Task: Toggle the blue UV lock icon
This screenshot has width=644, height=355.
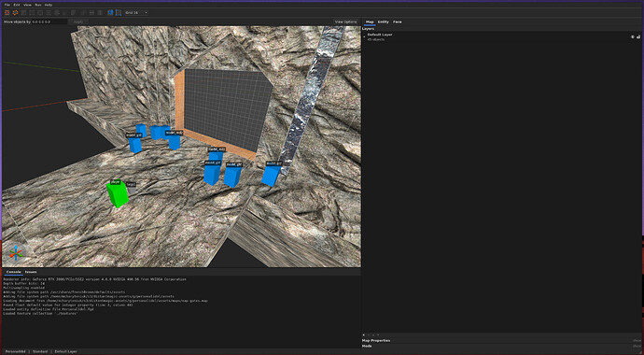Action: point(119,13)
